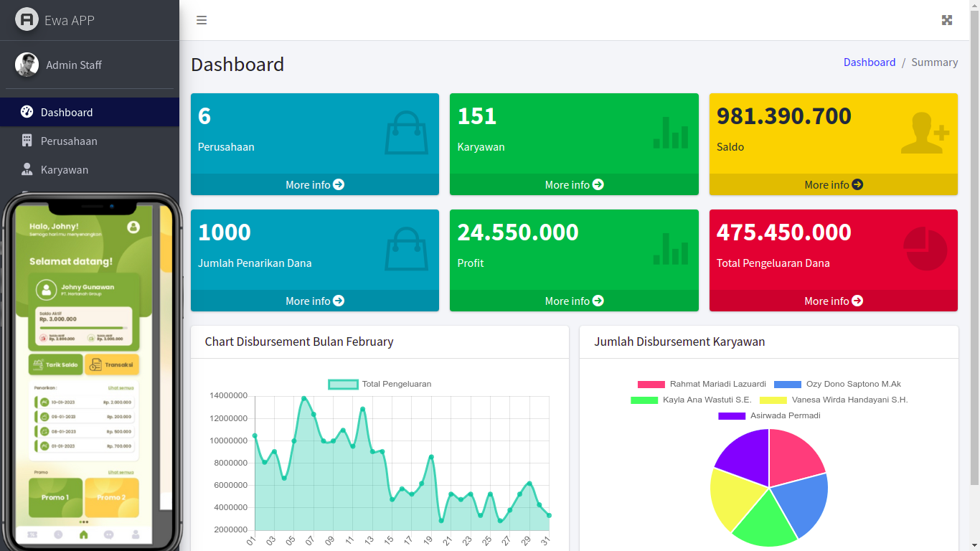Click the '24.550.000' Profit value
Image resolution: width=980 pixels, height=551 pixels.
(518, 232)
